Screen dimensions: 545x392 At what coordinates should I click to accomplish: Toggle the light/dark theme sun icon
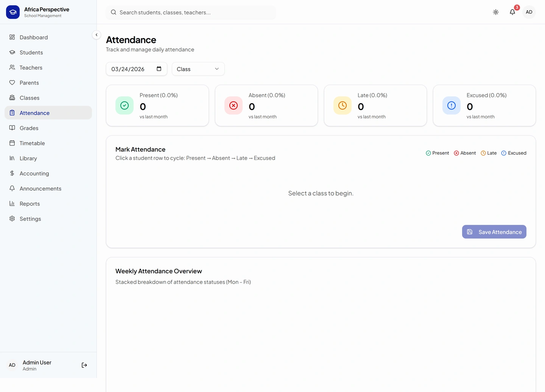coord(496,12)
